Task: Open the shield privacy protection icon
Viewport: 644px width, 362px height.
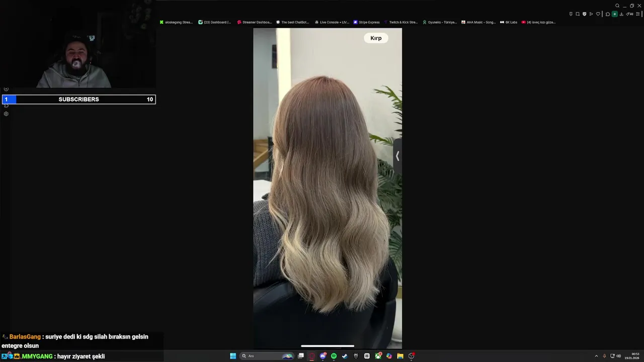Action: [585, 14]
